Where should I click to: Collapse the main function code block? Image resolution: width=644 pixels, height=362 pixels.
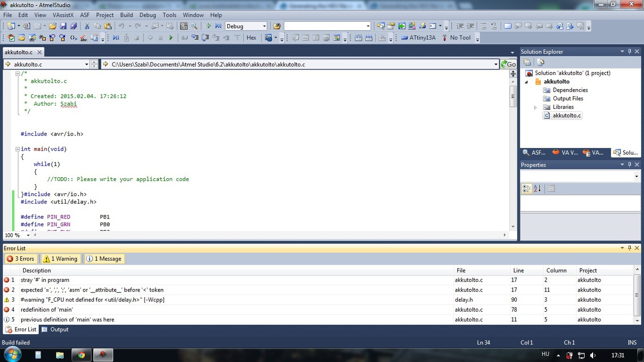pos(18,149)
